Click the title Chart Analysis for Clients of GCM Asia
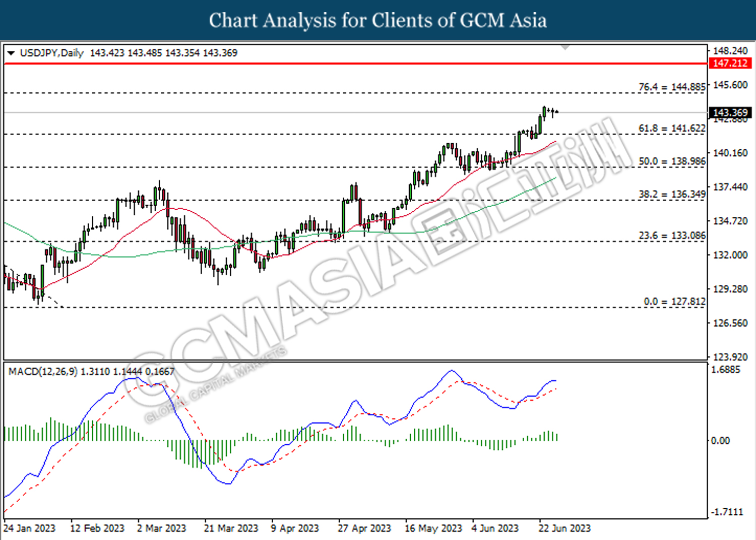The height and width of the screenshot is (540, 756). click(378, 21)
